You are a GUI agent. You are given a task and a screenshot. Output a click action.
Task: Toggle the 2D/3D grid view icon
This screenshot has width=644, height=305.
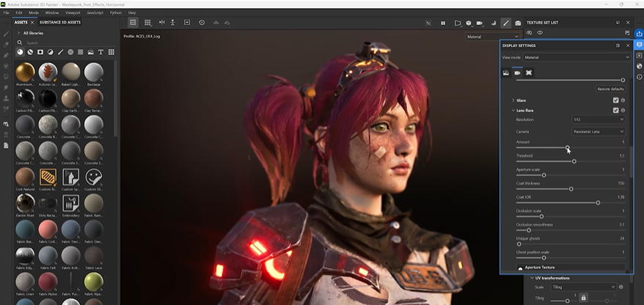pos(147,23)
